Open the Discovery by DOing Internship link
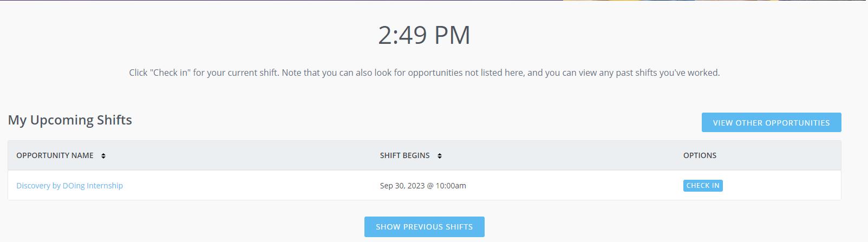 [69, 186]
